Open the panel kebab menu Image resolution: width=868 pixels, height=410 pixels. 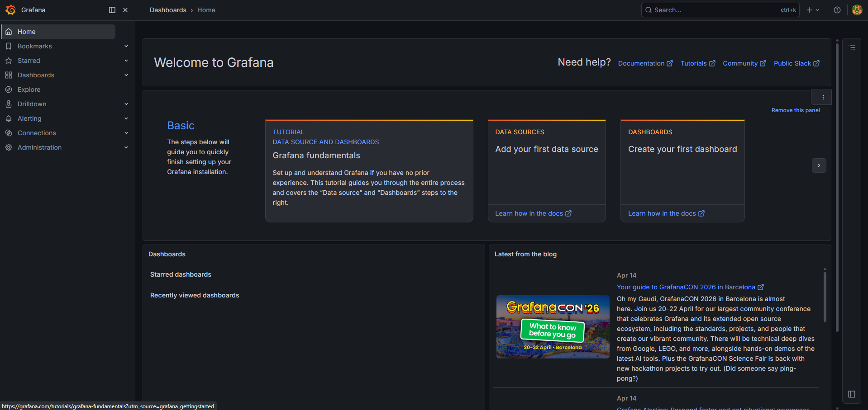tap(822, 97)
